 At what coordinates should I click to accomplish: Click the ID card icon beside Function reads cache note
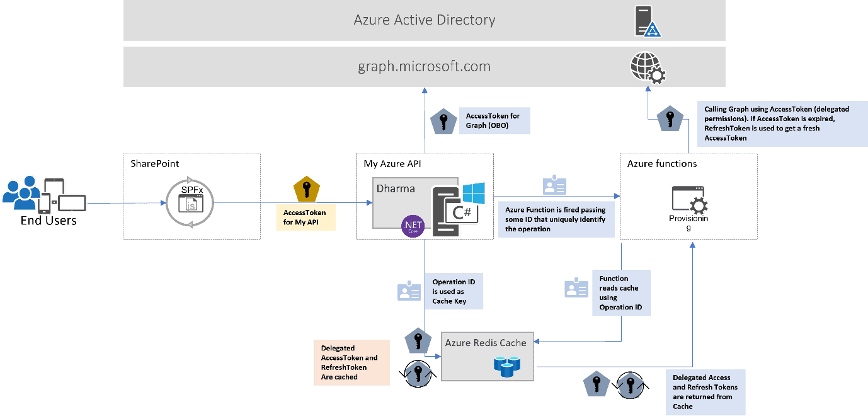point(576,287)
